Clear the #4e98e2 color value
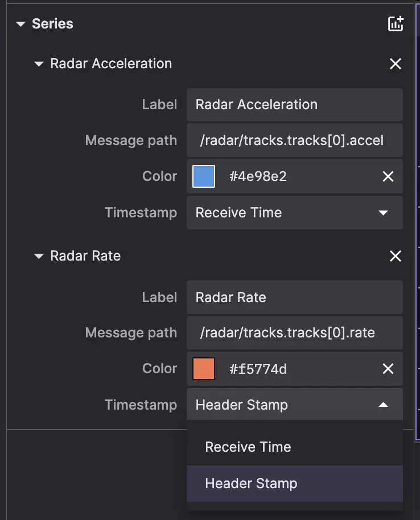Image resolution: width=420 pixels, height=520 pixels. tap(388, 177)
